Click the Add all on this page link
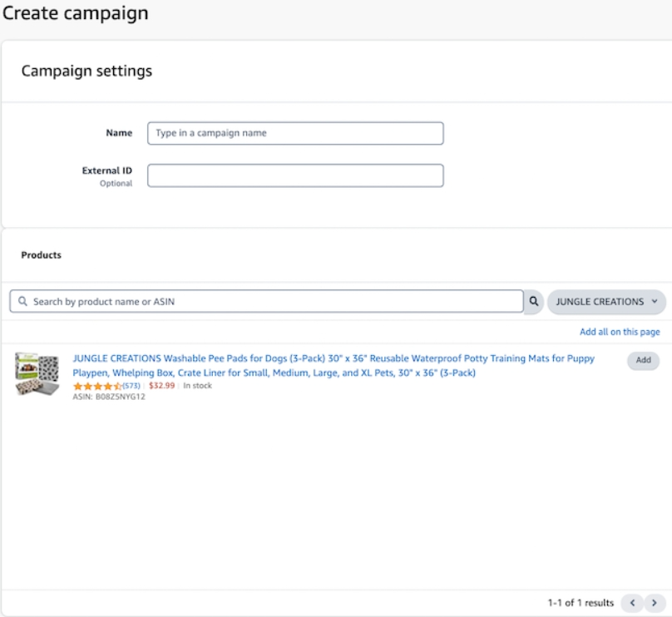The width and height of the screenshot is (672, 617). tap(620, 331)
